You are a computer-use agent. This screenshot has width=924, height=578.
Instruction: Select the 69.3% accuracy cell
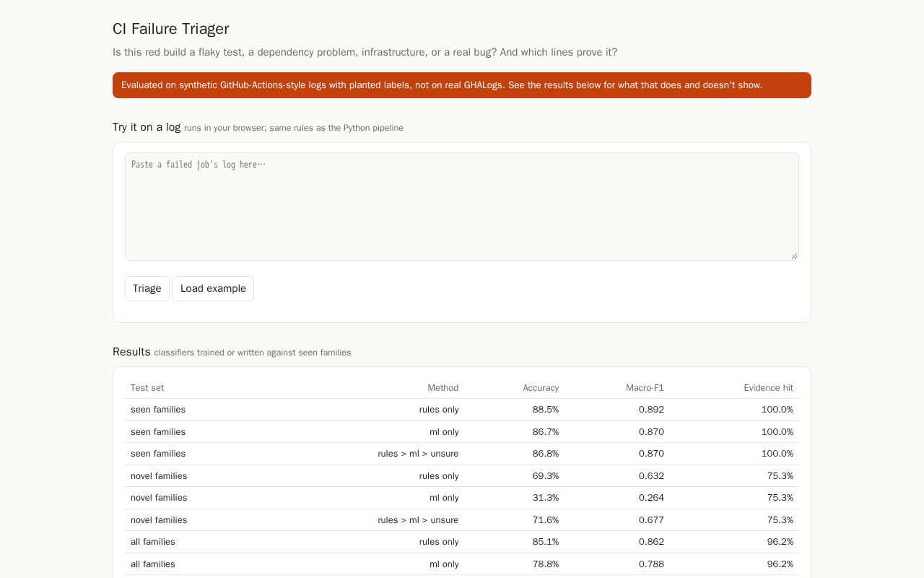546,476
